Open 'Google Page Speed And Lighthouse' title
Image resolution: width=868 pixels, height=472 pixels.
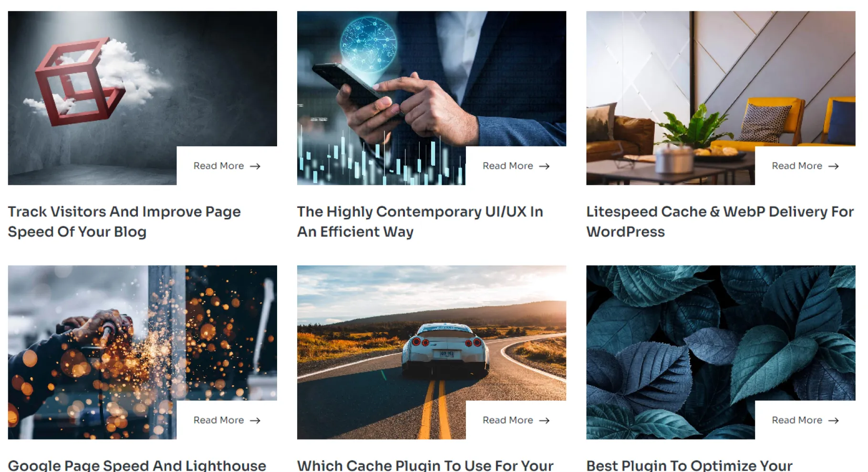(137, 465)
